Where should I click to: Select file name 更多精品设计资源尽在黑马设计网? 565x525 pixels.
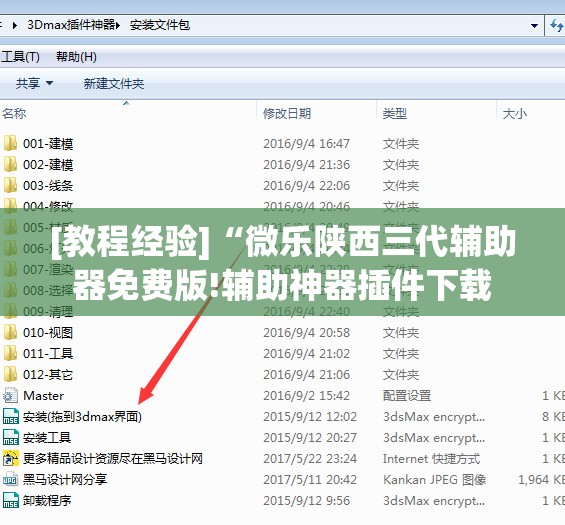pos(113,458)
